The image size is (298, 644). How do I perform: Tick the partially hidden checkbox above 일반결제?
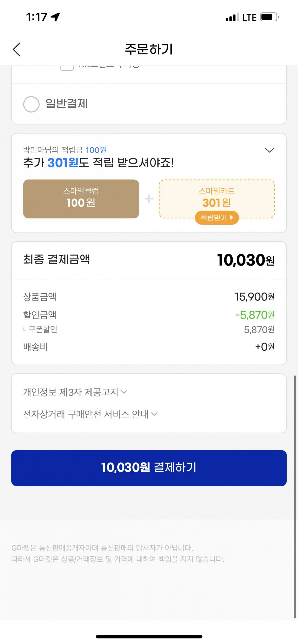67,67
